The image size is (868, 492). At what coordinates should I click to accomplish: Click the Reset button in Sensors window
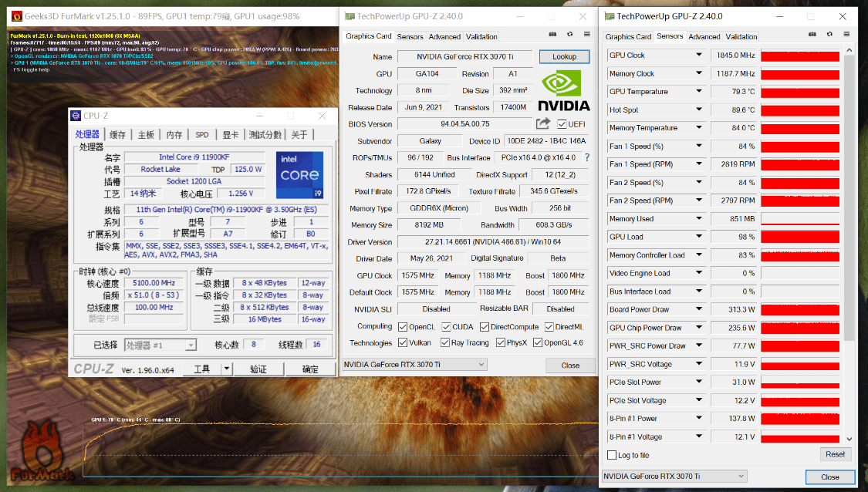835,453
